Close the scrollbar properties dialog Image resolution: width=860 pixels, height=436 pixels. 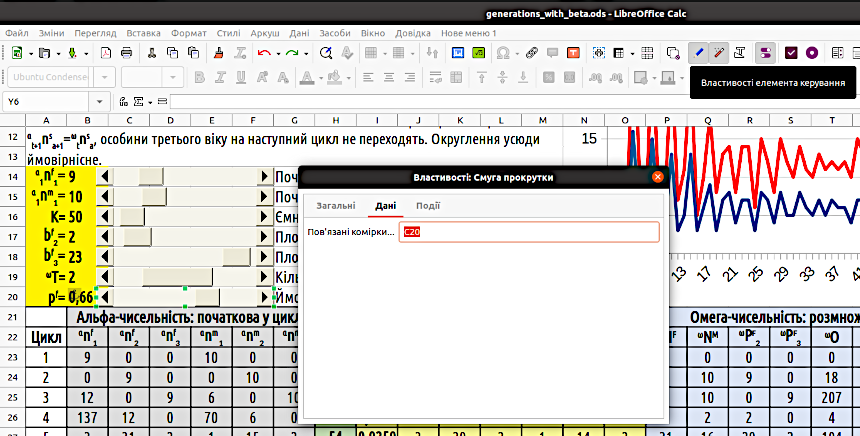click(x=657, y=177)
